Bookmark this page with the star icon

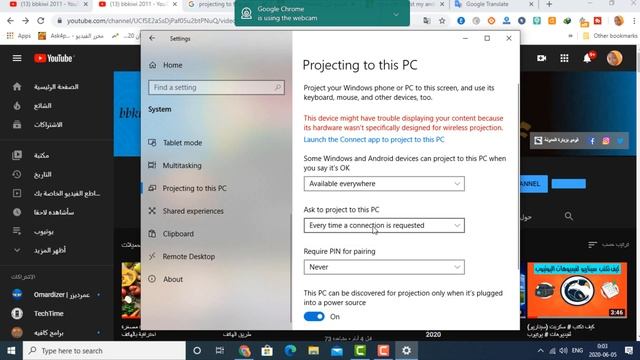442,20
